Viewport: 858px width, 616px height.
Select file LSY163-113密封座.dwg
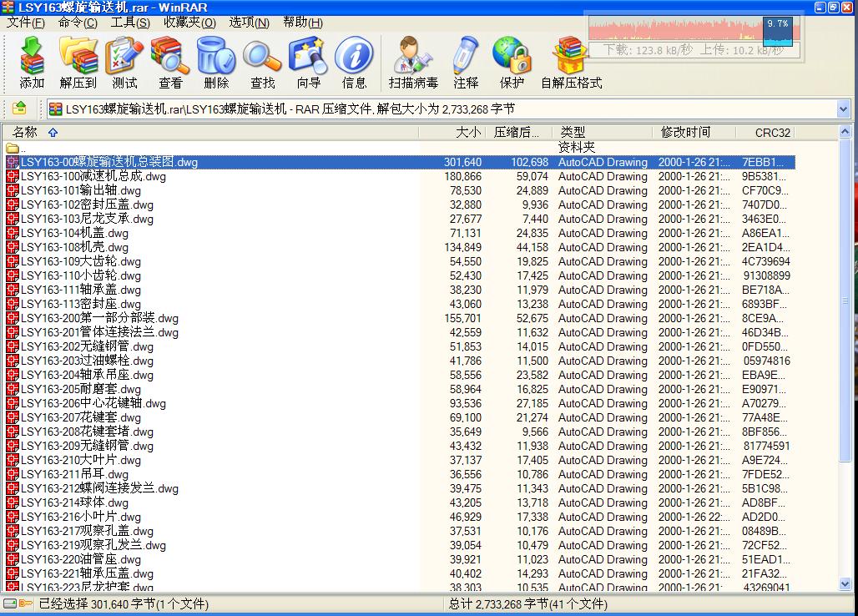[400, 304]
